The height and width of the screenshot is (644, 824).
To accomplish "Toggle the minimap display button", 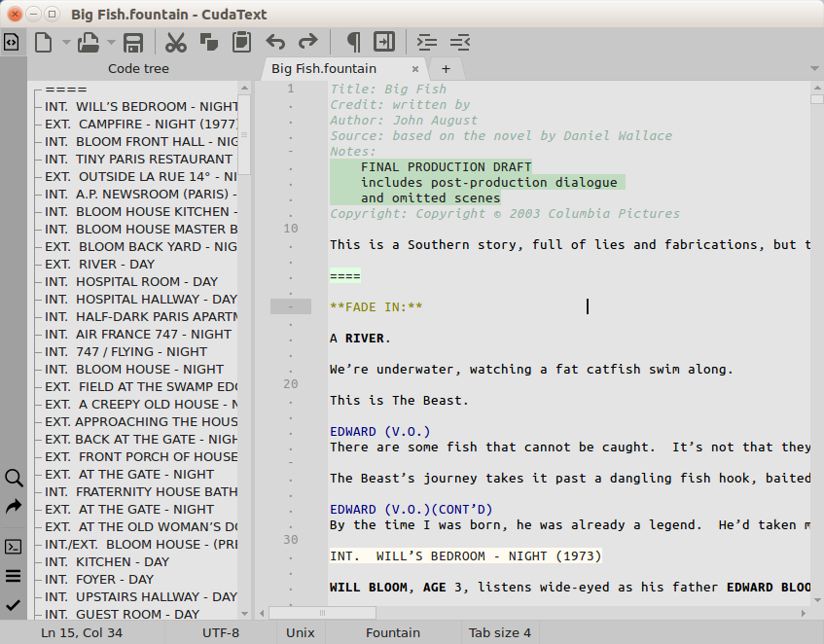I will tap(385, 42).
